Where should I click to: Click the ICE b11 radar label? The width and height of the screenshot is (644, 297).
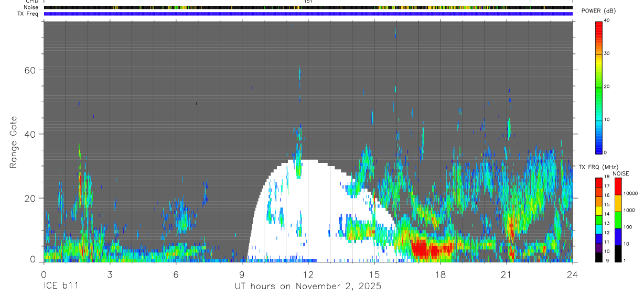pyautogui.click(x=61, y=287)
